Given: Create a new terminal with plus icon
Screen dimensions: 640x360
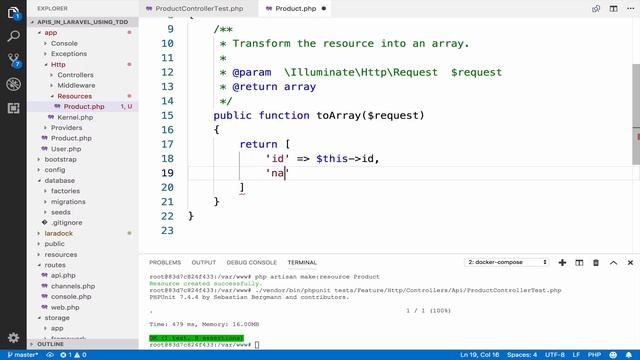Looking at the screenshot, I should pyautogui.click(x=562, y=262).
